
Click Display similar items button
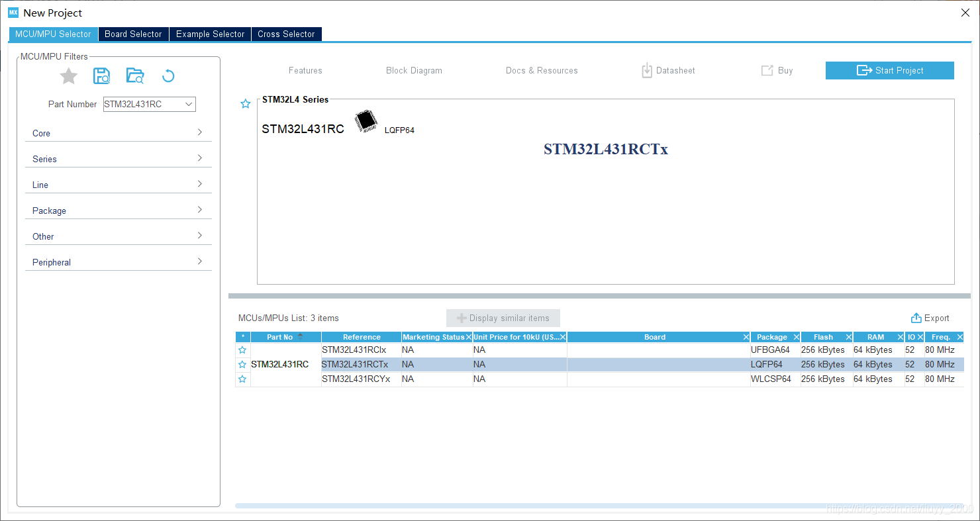tap(503, 318)
